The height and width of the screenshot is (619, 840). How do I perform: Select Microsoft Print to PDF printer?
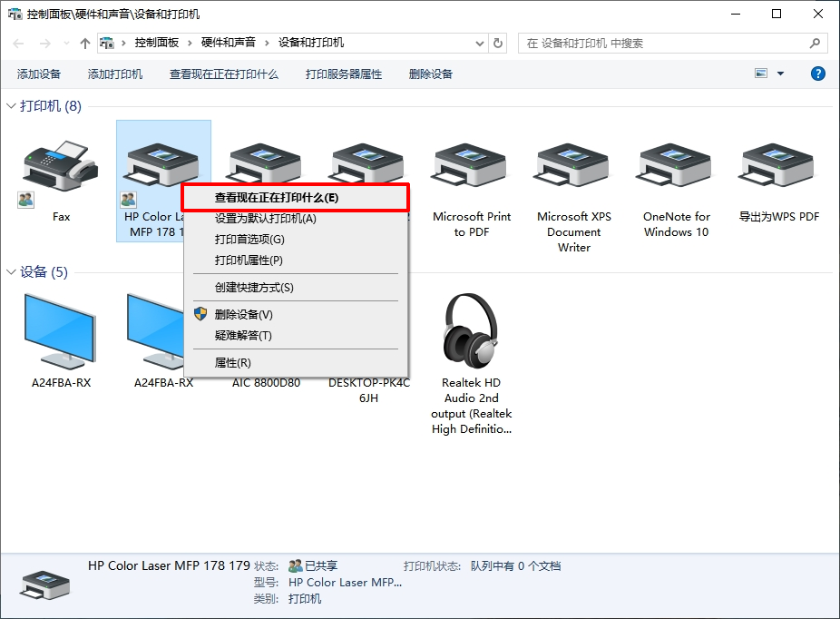[x=471, y=166]
